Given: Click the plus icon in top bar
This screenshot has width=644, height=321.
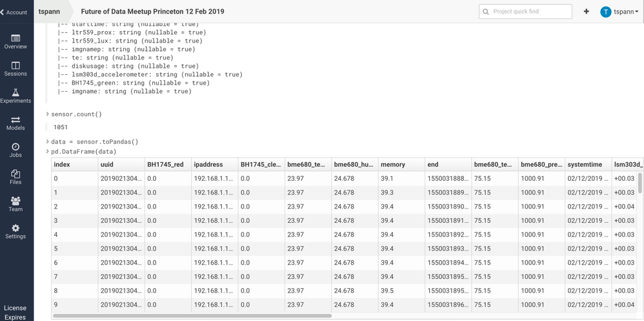Looking at the screenshot, I should [586, 12].
